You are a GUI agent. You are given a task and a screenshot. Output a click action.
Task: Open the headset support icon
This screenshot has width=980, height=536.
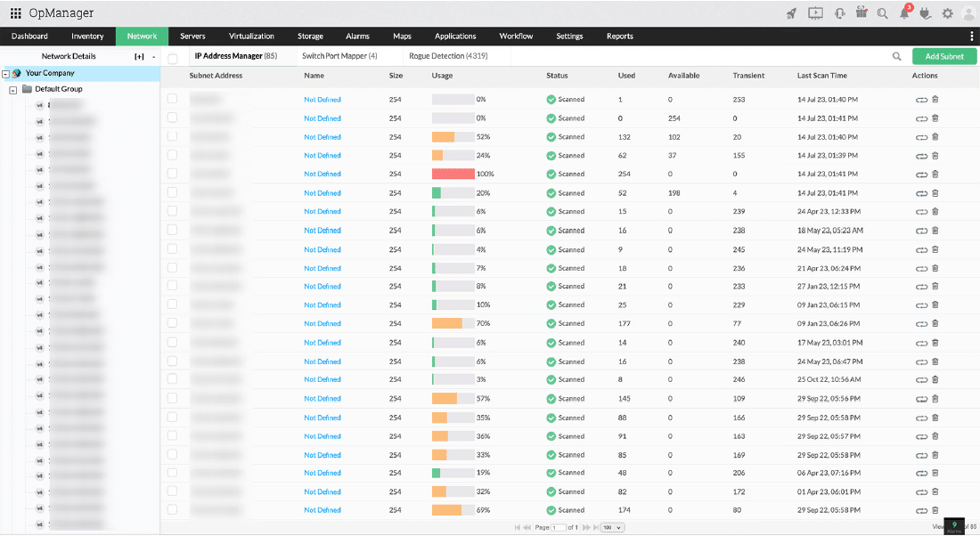[839, 13]
